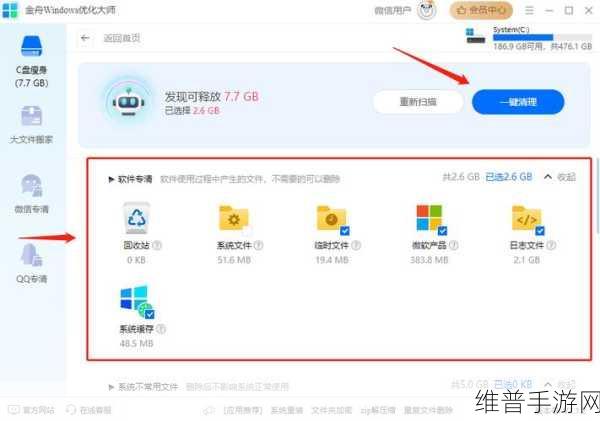Select the 系统缓存 Windows icon
The width and height of the screenshot is (600, 421).
pyautogui.click(x=135, y=299)
